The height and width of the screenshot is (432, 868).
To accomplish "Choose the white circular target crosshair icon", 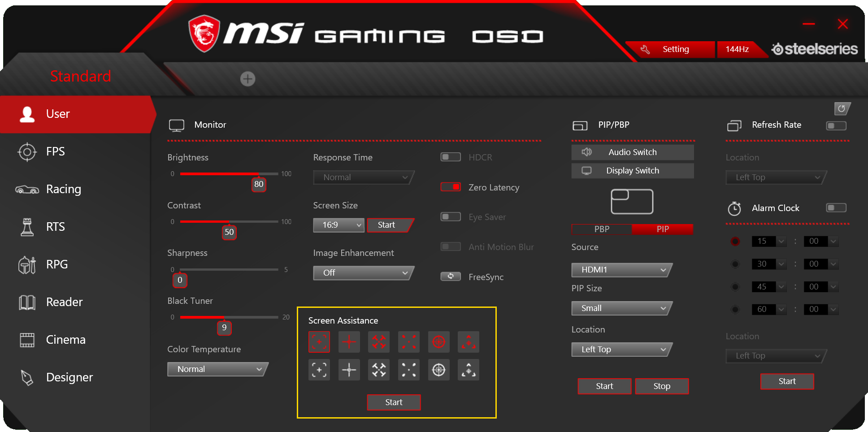I will click(x=438, y=370).
